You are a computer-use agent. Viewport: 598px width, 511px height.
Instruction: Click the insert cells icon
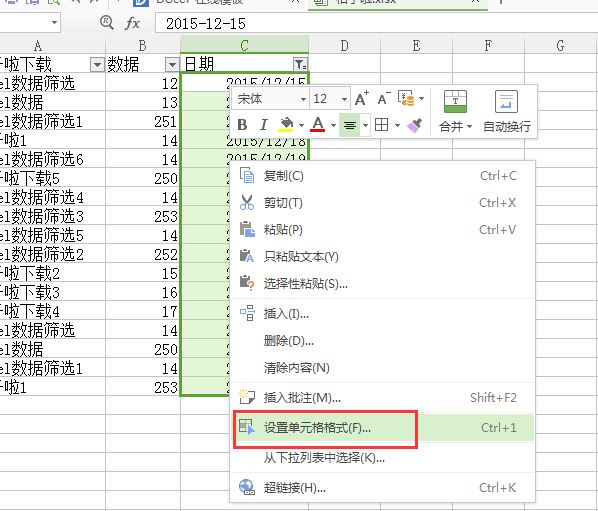(x=247, y=313)
